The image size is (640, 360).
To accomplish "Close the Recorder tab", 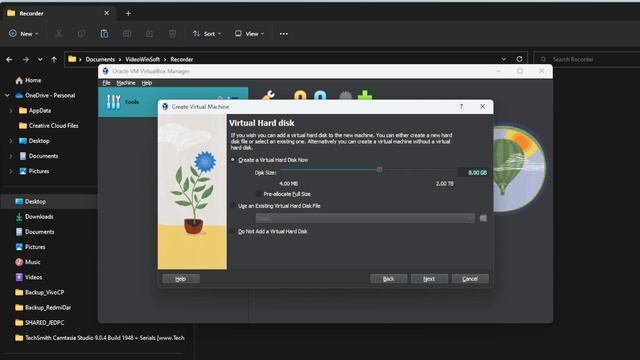I will click(107, 13).
